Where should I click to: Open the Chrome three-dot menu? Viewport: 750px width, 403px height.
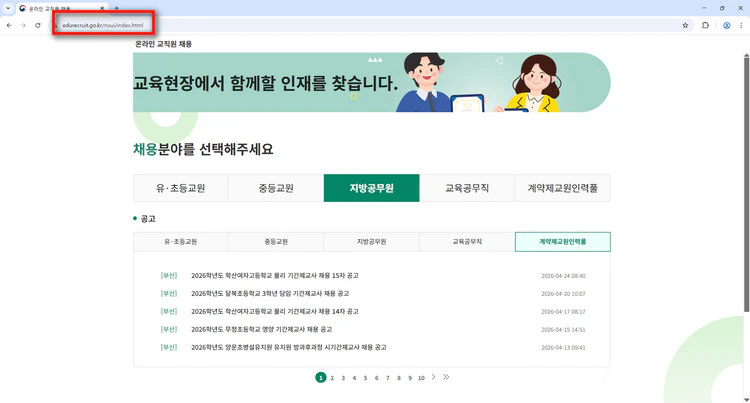tap(741, 25)
